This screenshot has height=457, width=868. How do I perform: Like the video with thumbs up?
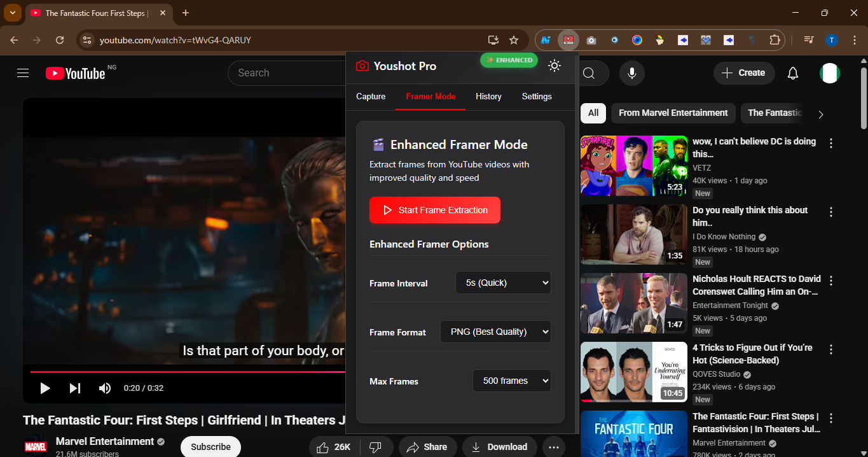[x=334, y=447]
